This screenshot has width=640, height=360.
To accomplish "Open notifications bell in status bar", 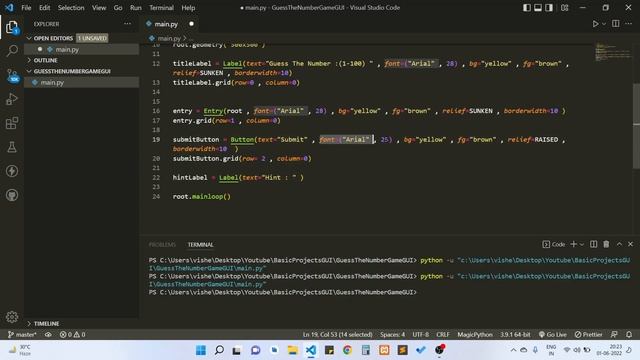I will point(629,334).
